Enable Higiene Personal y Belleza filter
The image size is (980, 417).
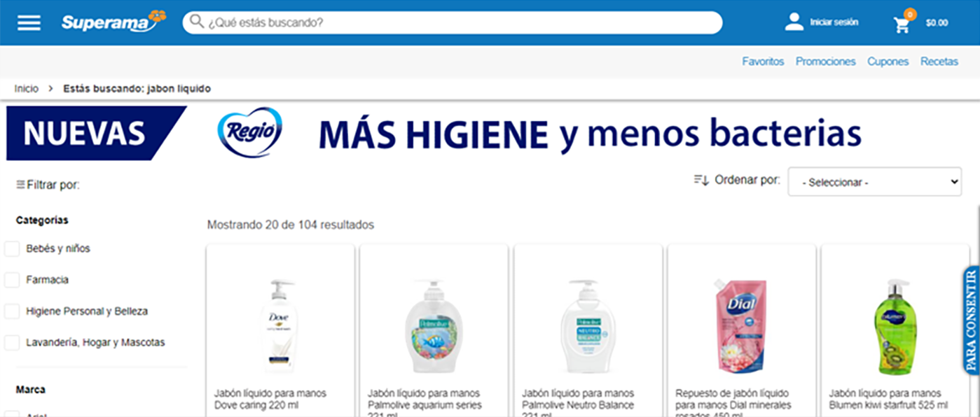coord(12,311)
